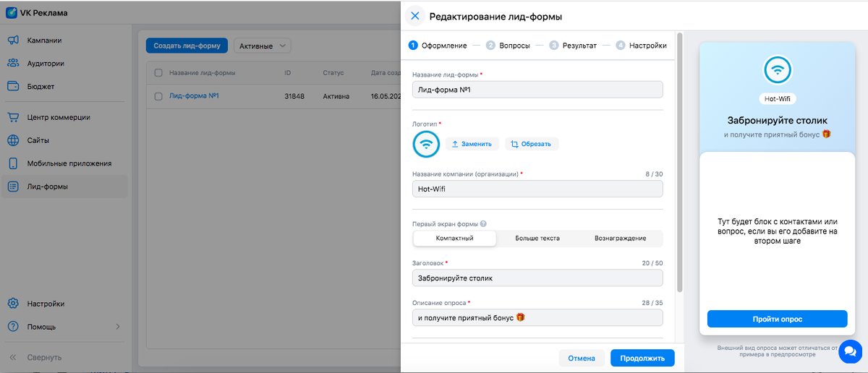
Task: Close the lead form editor with X
Action: 414,16
